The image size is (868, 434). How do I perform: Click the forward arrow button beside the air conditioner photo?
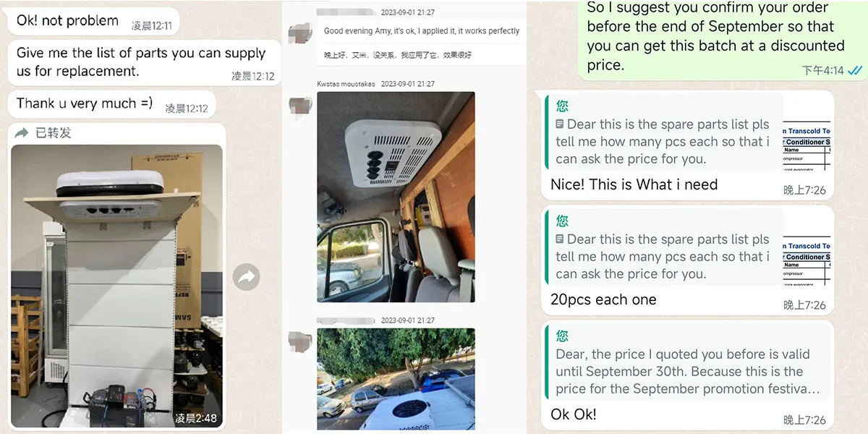click(247, 276)
